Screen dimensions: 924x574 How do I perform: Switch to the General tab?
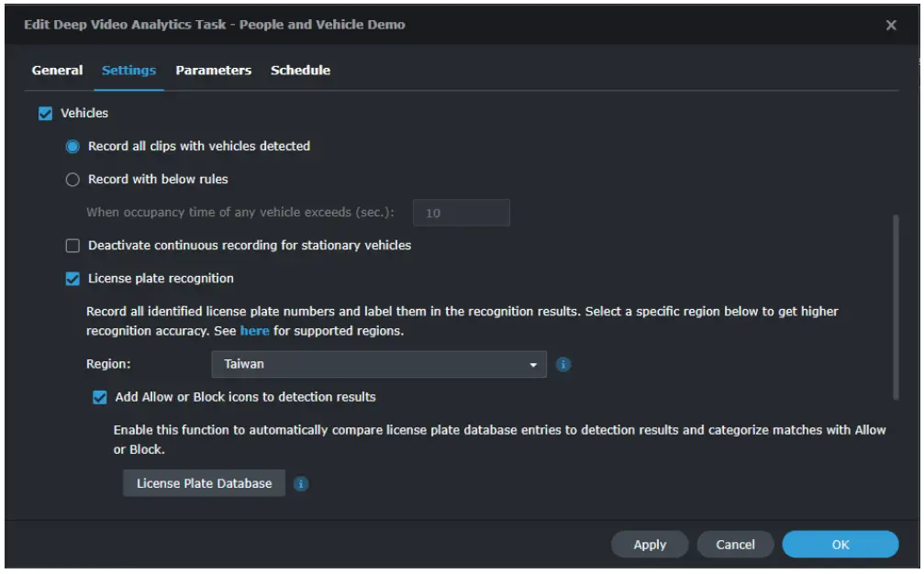pos(57,70)
